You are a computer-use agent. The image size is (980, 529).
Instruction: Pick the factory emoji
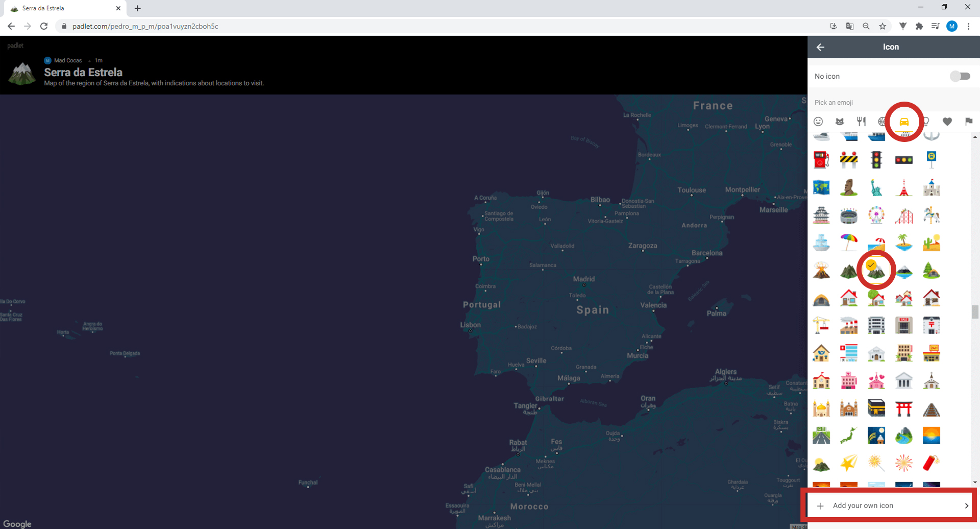tap(849, 325)
